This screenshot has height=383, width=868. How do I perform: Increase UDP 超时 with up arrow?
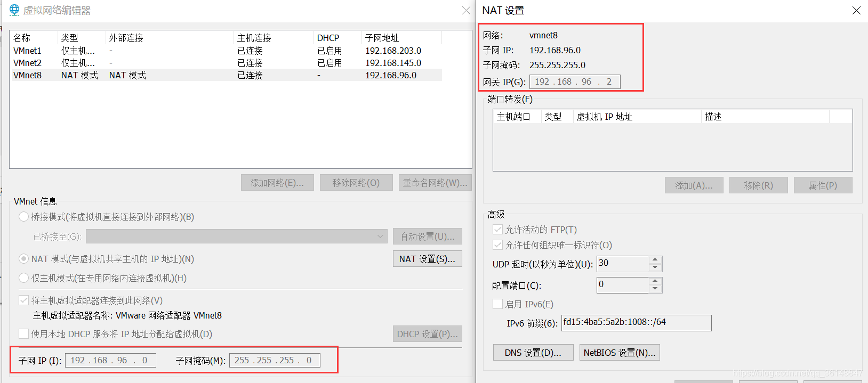(655, 260)
